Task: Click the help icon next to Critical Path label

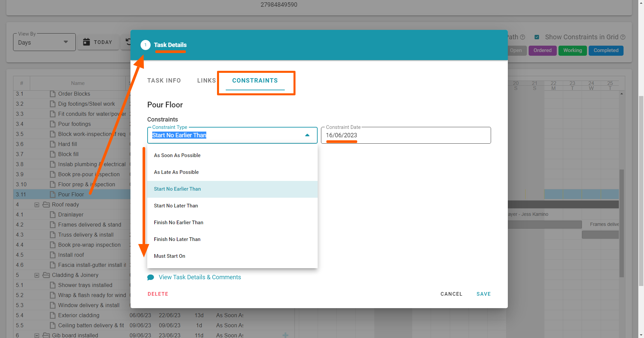Action: [523, 37]
